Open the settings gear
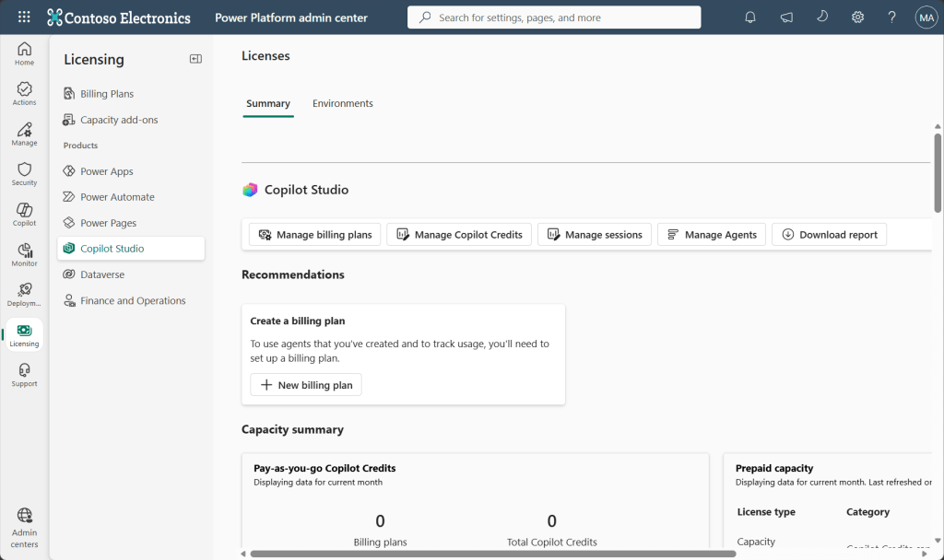The image size is (944, 560). (x=857, y=17)
